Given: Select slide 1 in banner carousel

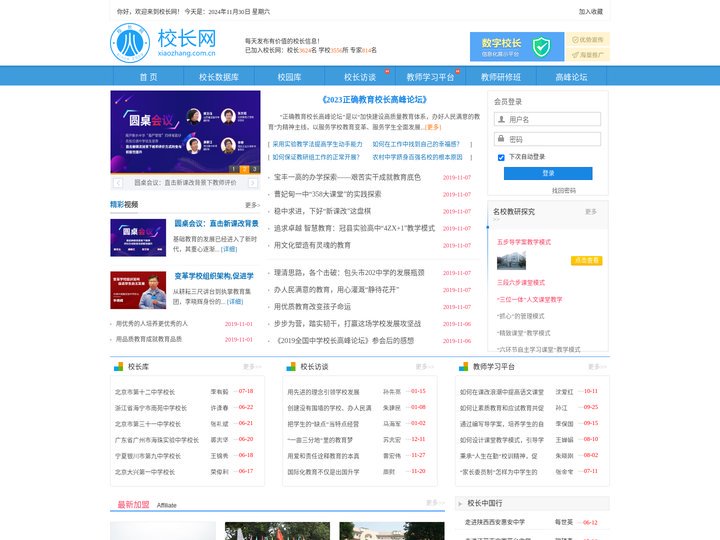Looking at the screenshot, I should [234, 169].
